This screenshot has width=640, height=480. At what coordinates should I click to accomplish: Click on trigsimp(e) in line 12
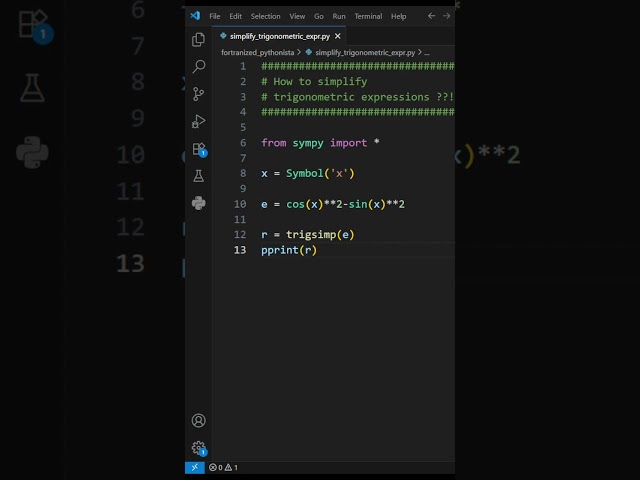(320, 235)
